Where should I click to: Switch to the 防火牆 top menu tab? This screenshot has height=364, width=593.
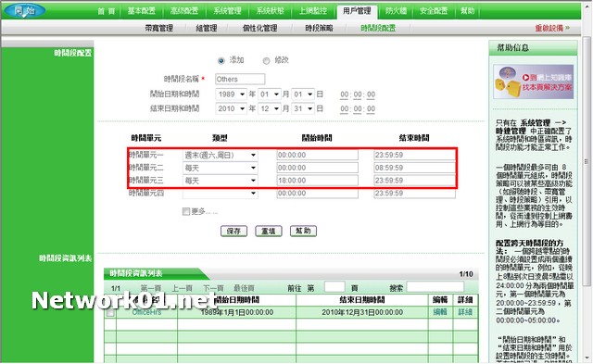pyautogui.click(x=396, y=11)
